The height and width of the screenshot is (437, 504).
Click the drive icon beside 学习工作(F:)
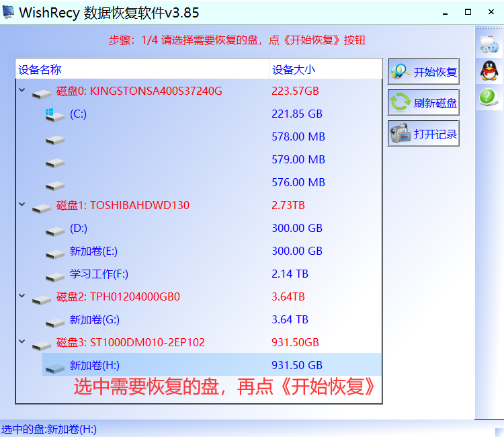coord(55,277)
